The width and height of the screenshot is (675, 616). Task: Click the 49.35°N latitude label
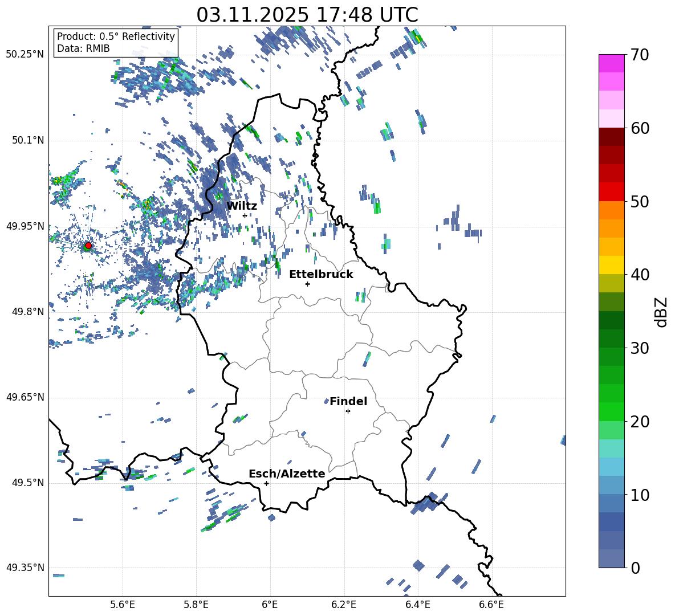tap(25, 568)
